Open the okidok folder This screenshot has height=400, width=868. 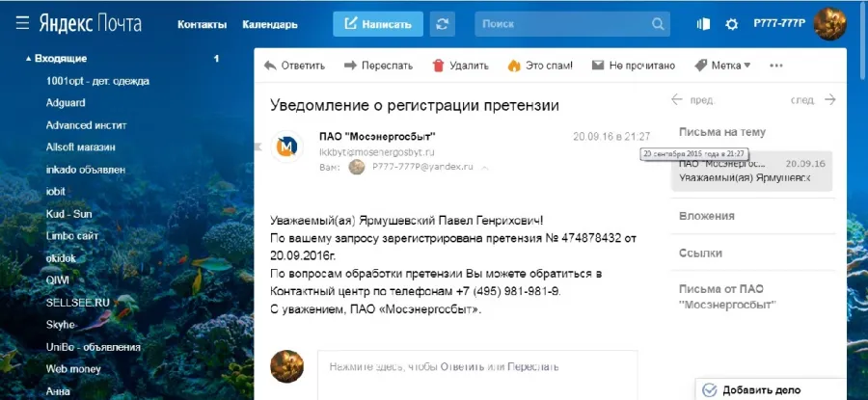pyautogui.click(x=61, y=258)
